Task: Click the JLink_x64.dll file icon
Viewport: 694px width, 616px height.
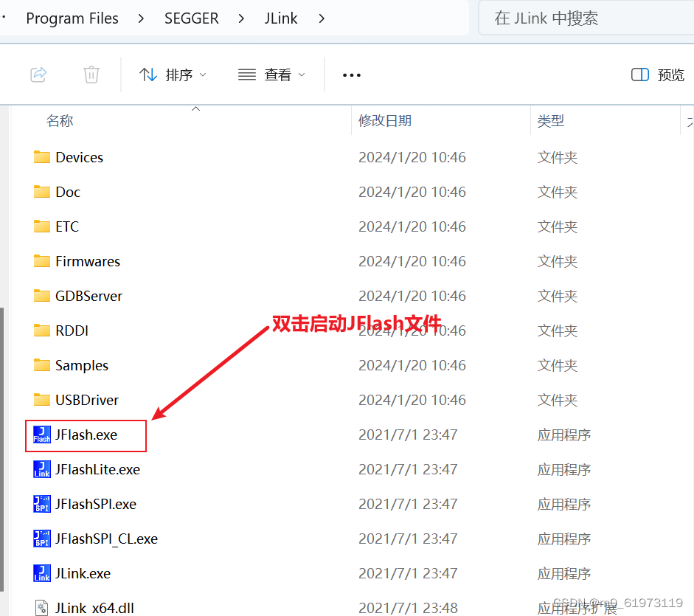Action: click(x=41, y=608)
